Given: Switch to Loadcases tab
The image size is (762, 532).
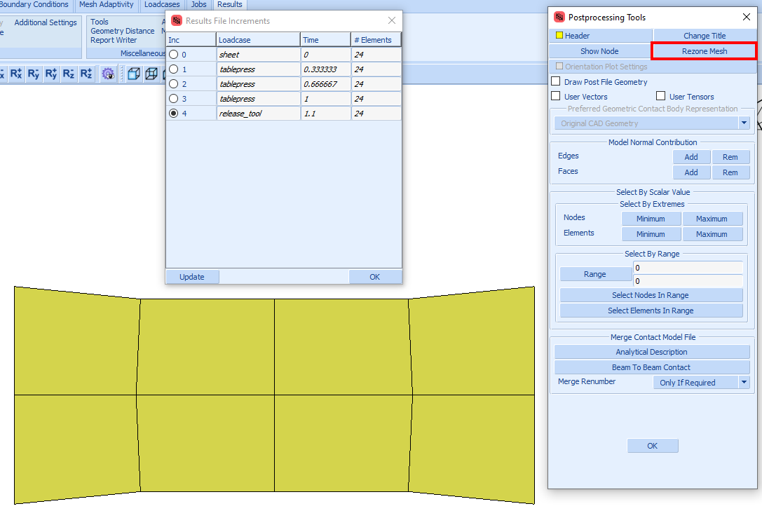Looking at the screenshot, I should tap(162, 5).
